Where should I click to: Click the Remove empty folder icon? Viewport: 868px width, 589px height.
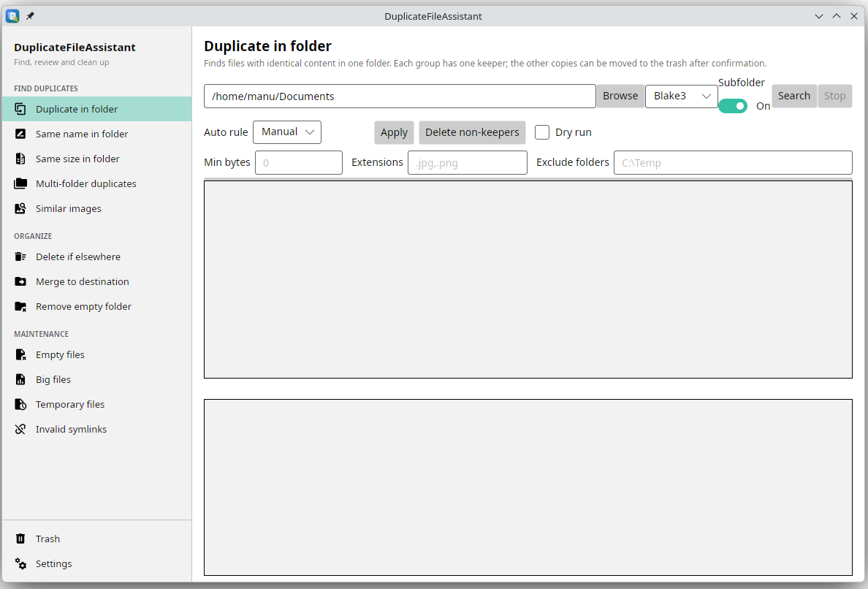pos(20,307)
